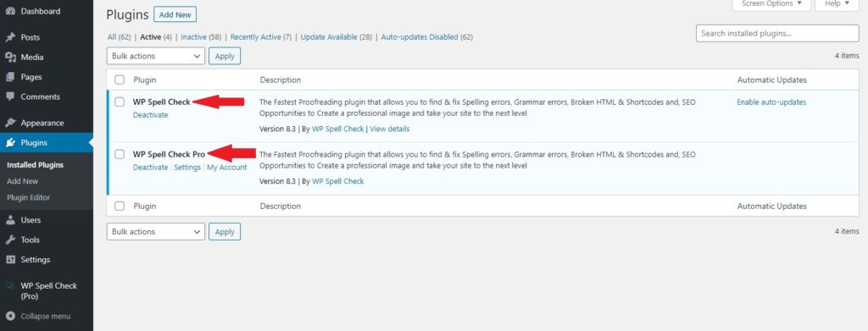Open the bottom Bulk actions dropdown
The width and height of the screenshot is (868, 331).
click(x=156, y=232)
